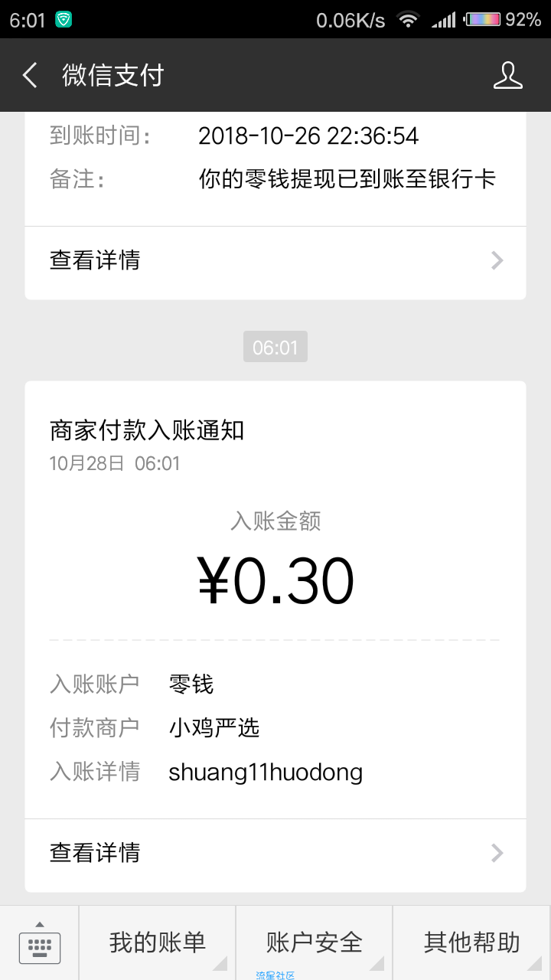
Task: Tap the back arrow beside 微信支付
Action: tap(30, 75)
